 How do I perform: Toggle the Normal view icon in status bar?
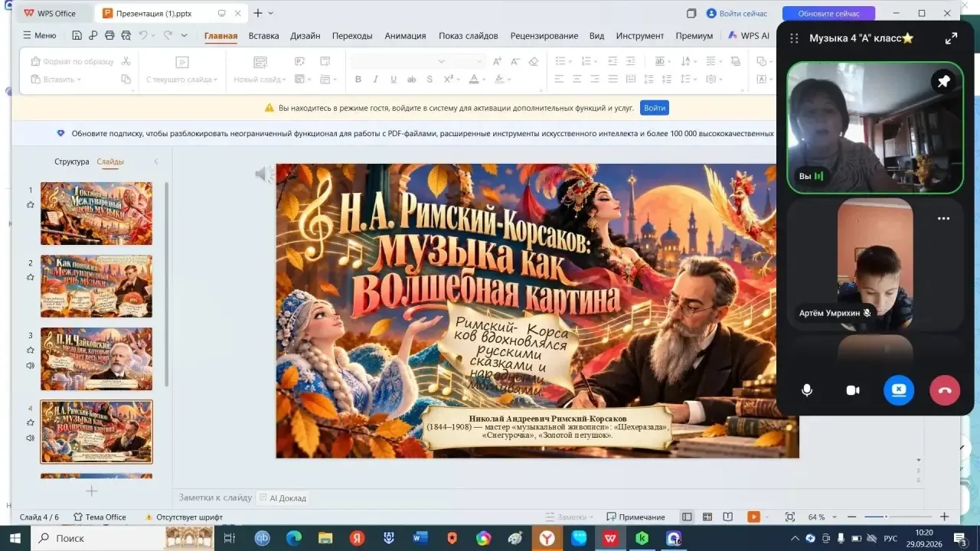click(x=687, y=517)
